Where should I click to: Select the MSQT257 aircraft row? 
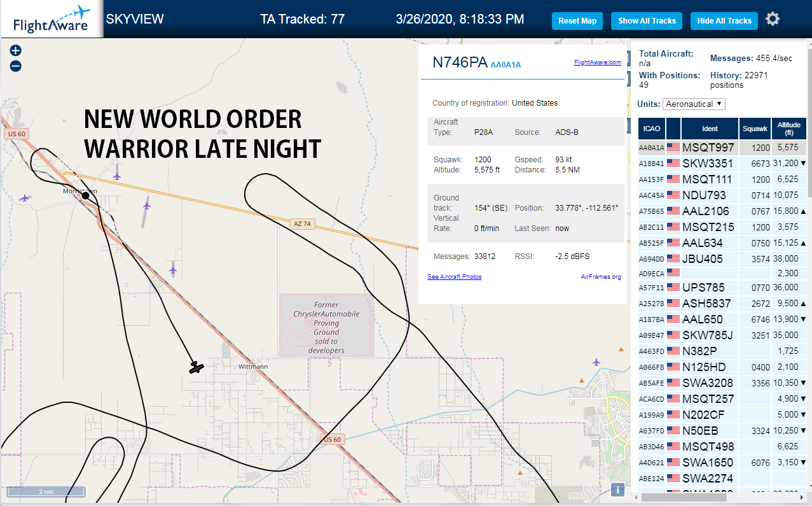point(722,399)
